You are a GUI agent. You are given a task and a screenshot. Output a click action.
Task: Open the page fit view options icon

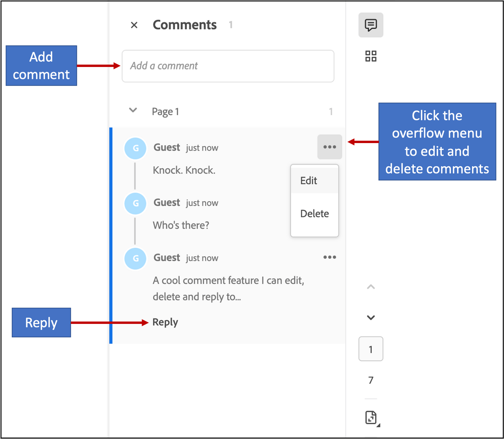coord(372,418)
